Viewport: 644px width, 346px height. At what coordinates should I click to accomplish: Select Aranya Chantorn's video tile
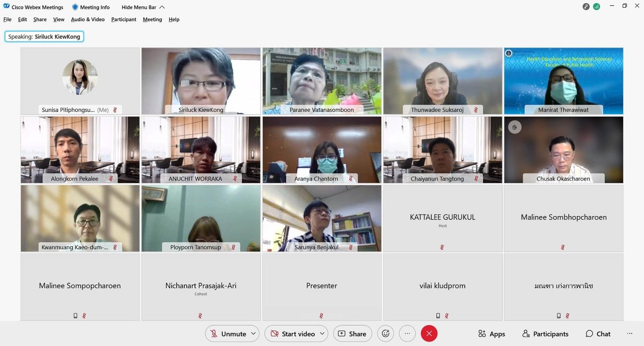(x=322, y=150)
